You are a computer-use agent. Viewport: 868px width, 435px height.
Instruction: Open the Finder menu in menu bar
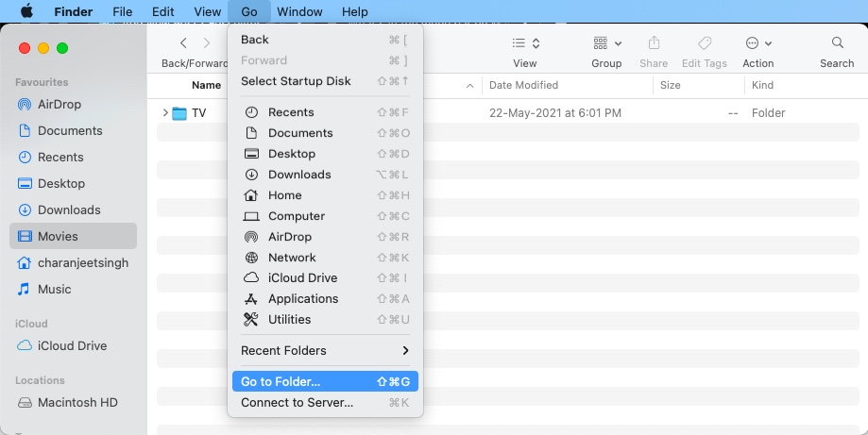pos(73,11)
